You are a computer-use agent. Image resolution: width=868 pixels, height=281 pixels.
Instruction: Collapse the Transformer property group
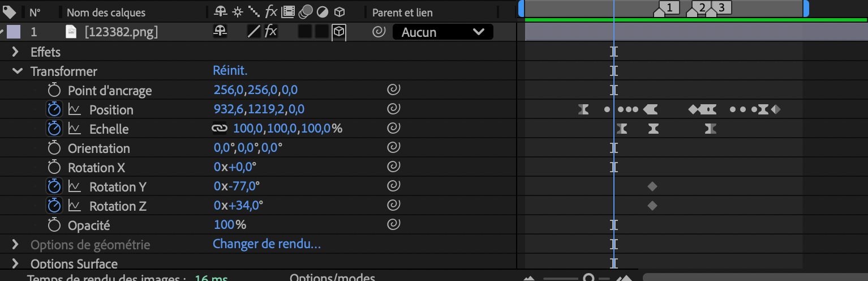coord(17,71)
